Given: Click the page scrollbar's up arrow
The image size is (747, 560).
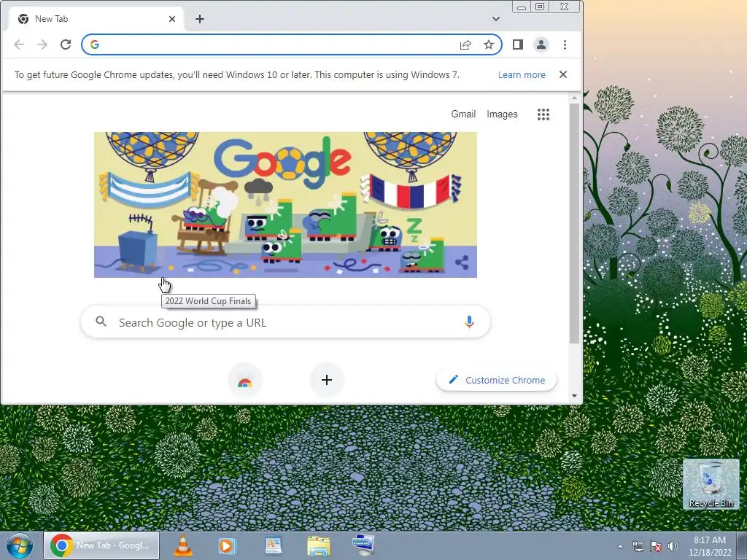Looking at the screenshot, I should 574,98.
